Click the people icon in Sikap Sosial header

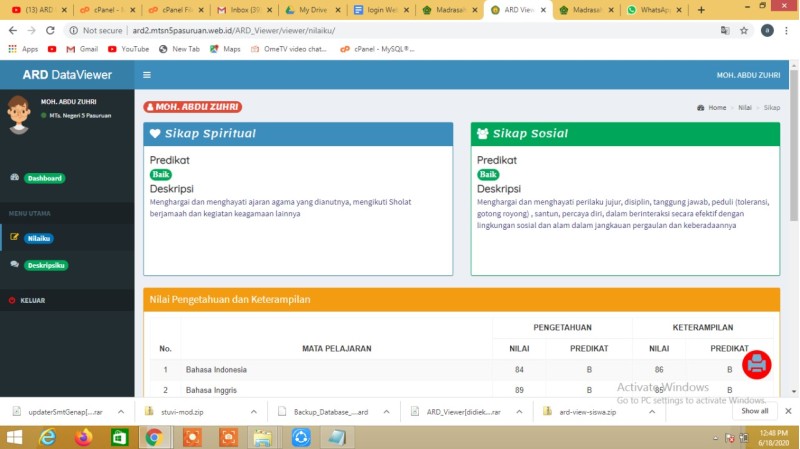coord(483,133)
